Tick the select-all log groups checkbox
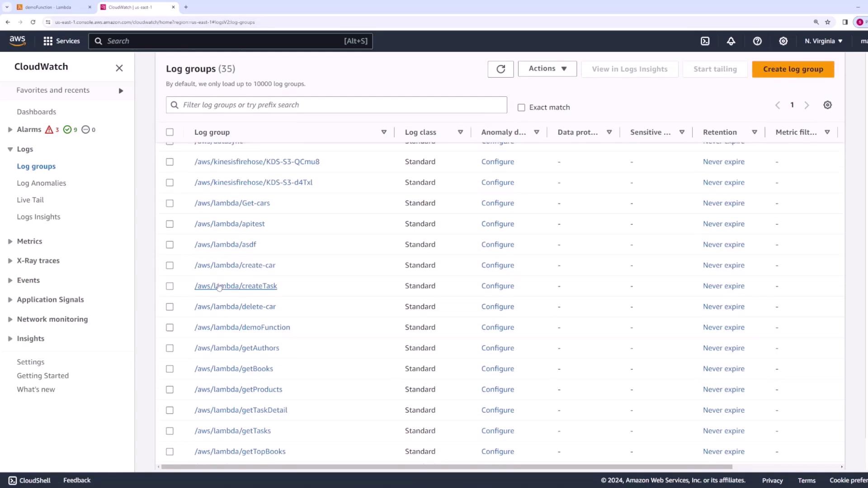This screenshot has width=868, height=488. click(x=170, y=132)
